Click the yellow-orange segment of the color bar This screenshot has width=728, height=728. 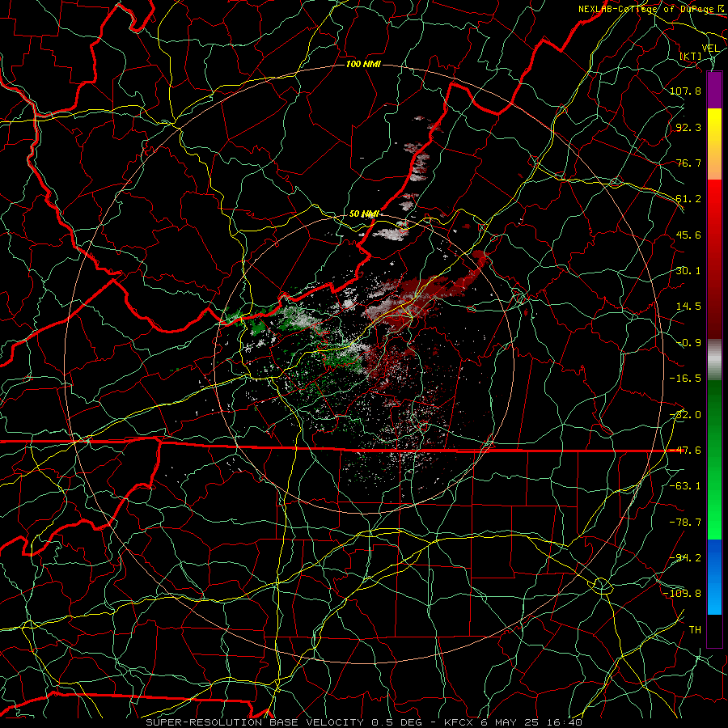[x=714, y=144]
